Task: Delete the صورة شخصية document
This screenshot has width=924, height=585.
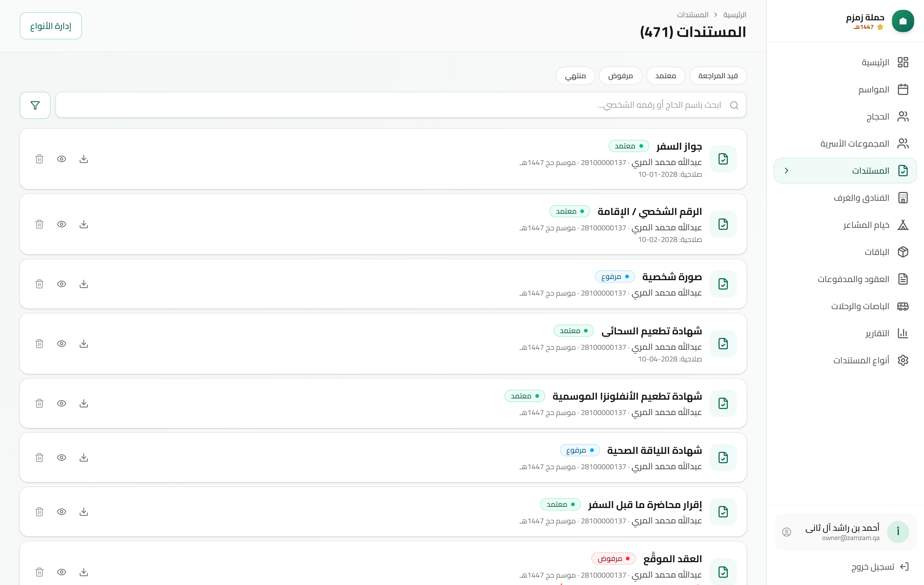Action: (x=39, y=284)
